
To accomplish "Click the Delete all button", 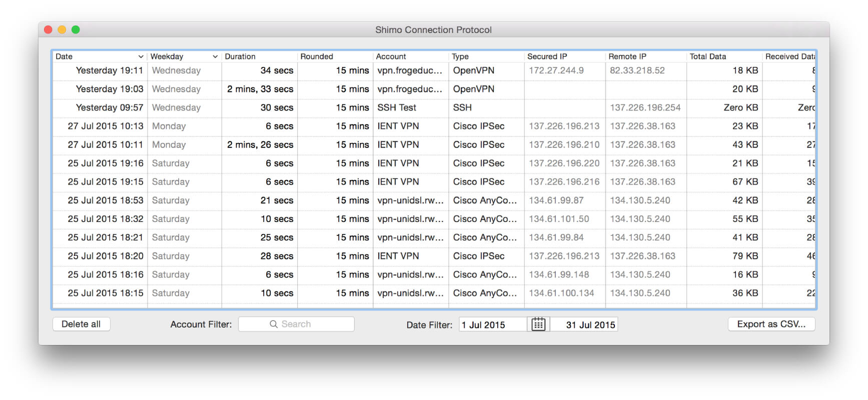I will click(x=81, y=324).
